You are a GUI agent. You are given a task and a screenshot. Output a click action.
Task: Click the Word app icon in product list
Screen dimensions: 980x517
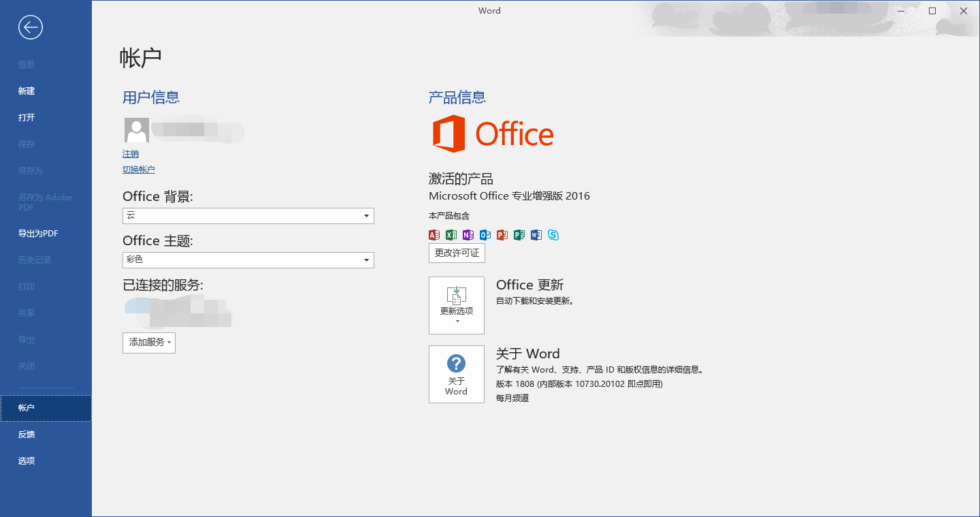click(x=536, y=235)
